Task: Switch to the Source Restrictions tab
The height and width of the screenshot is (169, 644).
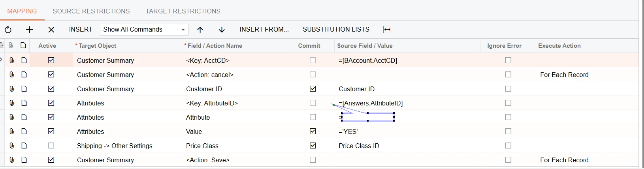Action: pos(91,11)
